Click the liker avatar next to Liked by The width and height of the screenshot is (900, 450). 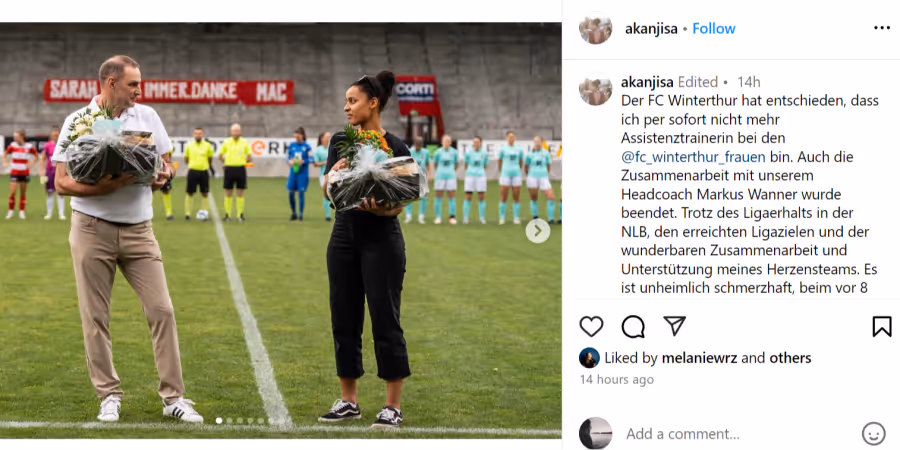click(x=589, y=358)
